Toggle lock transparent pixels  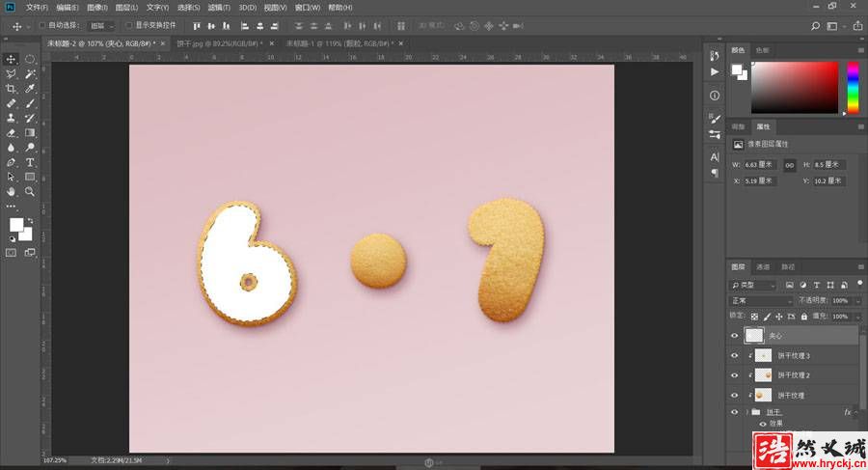(x=754, y=317)
